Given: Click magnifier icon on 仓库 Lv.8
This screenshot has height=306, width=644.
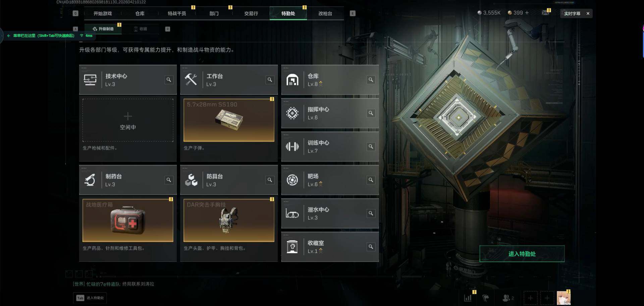Looking at the screenshot, I should [x=371, y=80].
